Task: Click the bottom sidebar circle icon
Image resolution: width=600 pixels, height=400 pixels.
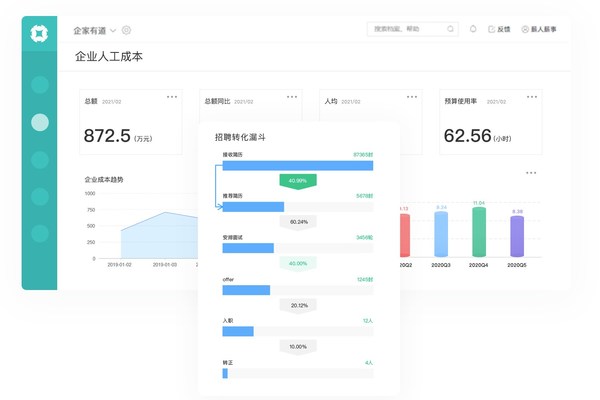Action: coord(40,233)
